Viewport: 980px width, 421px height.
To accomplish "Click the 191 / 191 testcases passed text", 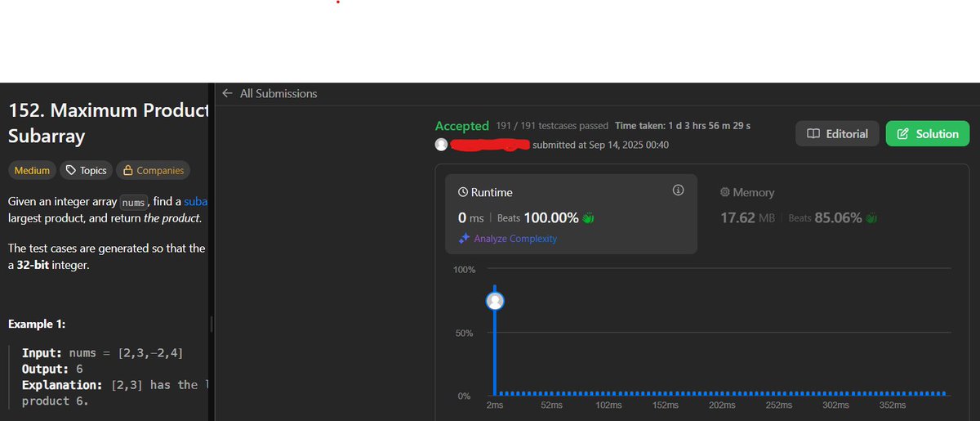I will (552, 126).
